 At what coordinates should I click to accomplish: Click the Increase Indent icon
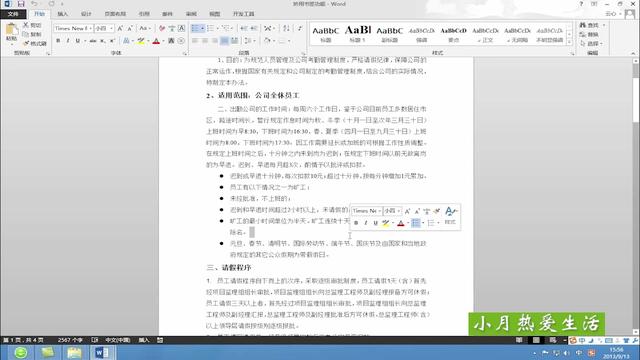[x=254, y=29]
